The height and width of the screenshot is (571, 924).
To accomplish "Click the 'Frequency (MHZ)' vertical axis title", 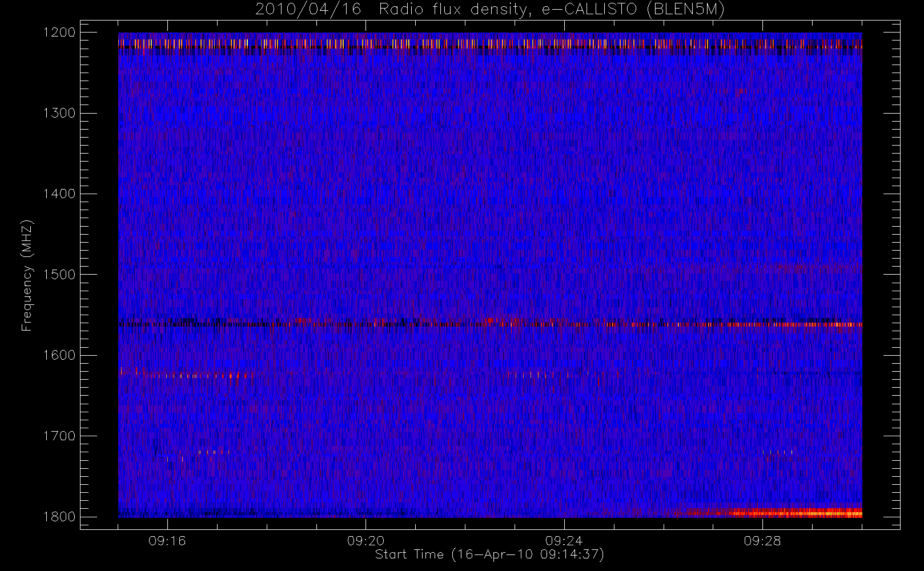I will [27, 275].
